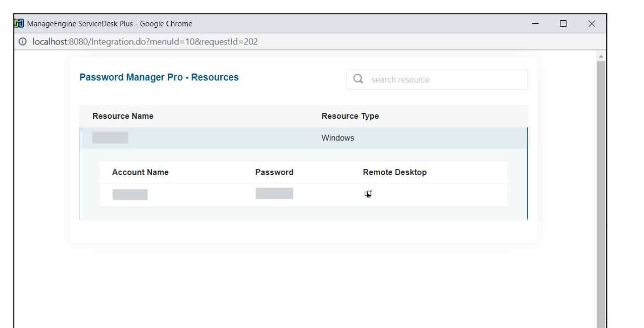644x328 pixels.
Task: Minimize the ServiceDesk Plus window
Action: (535, 24)
